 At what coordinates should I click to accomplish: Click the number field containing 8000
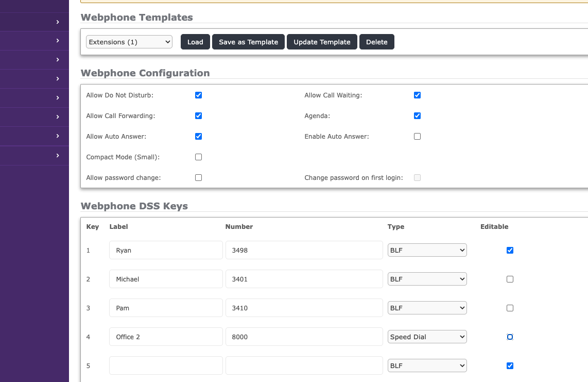(x=304, y=337)
